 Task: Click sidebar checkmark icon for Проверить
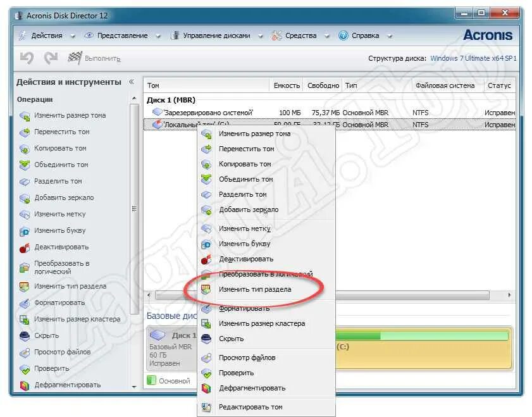pyautogui.click(x=25, y=369)
